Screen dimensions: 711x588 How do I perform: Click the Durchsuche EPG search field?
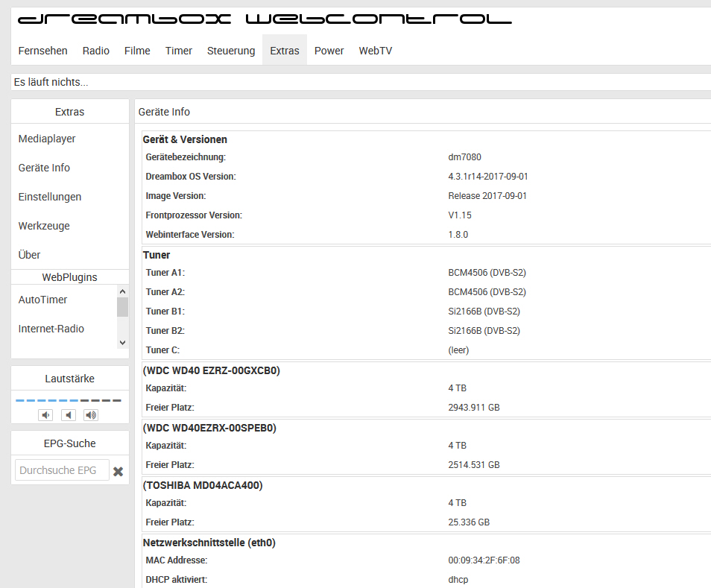pyautogui.click(x=62, y=470)
